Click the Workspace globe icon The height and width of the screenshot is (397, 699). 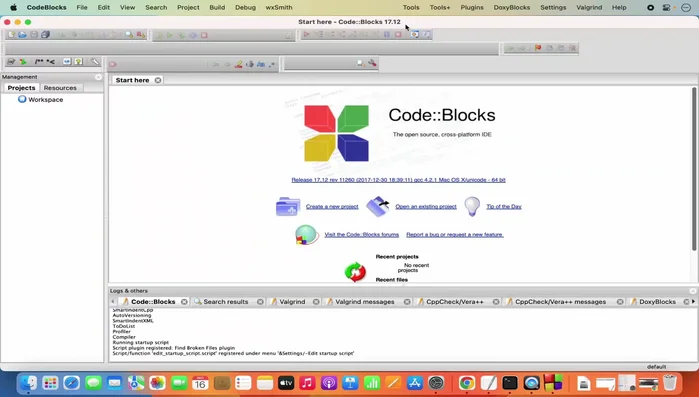click(x=22, y=99)
